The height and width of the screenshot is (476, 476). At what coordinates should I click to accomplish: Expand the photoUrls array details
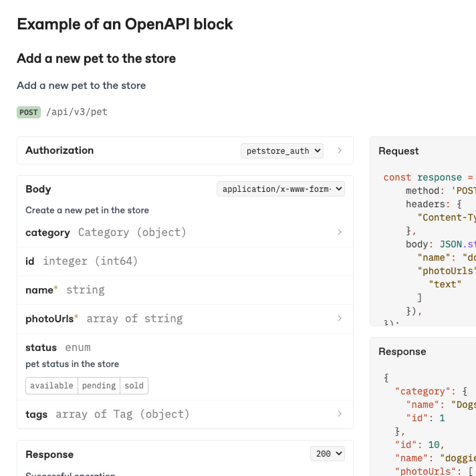[x=340, y=318]
